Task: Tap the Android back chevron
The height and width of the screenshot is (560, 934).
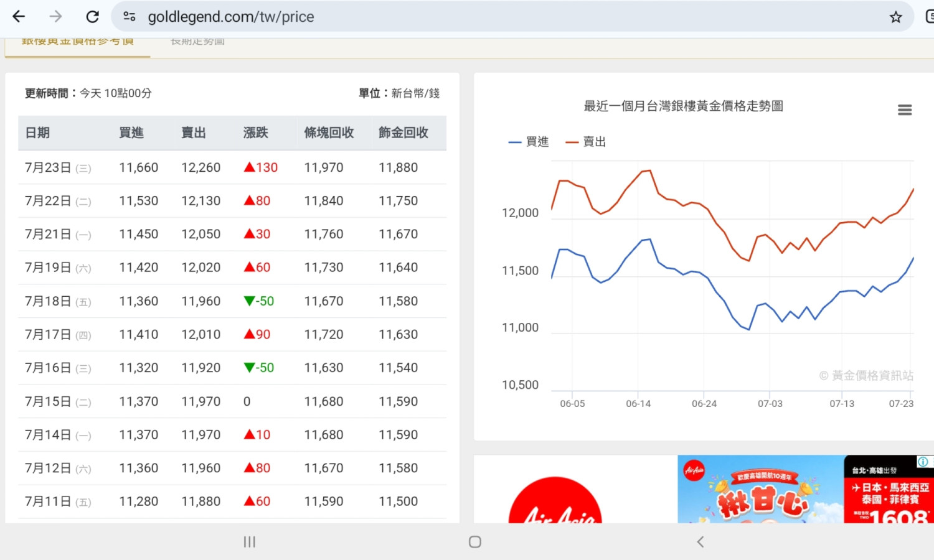Action: 700,542
